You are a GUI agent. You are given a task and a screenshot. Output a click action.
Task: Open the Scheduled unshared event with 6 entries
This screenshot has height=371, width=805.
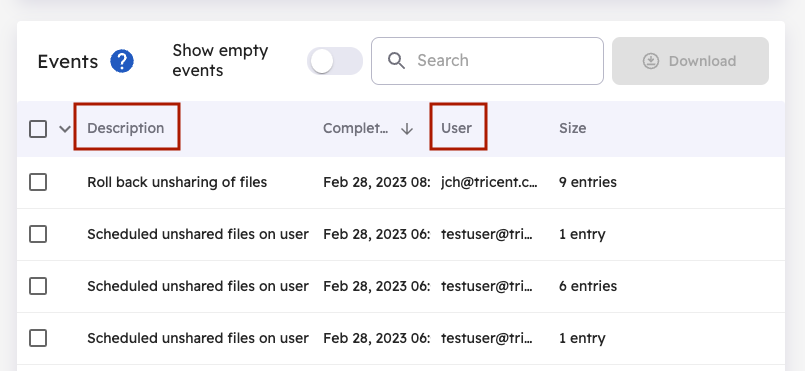tap(198, 286)
